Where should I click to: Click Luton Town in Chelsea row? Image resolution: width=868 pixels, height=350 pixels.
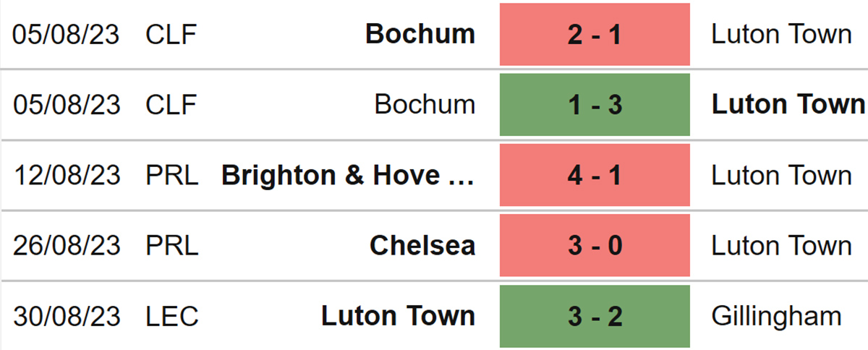pos(782,246)
